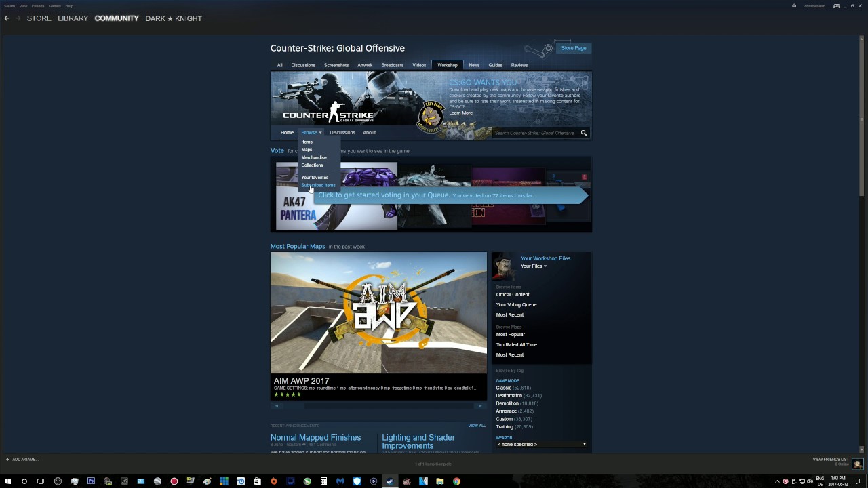This screenshot has height=488, width=868.
Task: Click previous arrow under popular maps carousel
Action: click(x=276, y=406)
